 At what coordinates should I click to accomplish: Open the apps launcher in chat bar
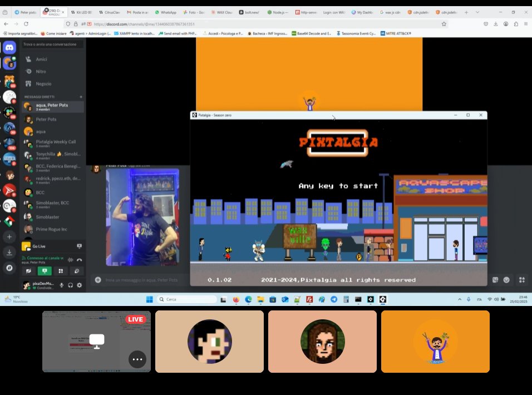tap(522, 280)
